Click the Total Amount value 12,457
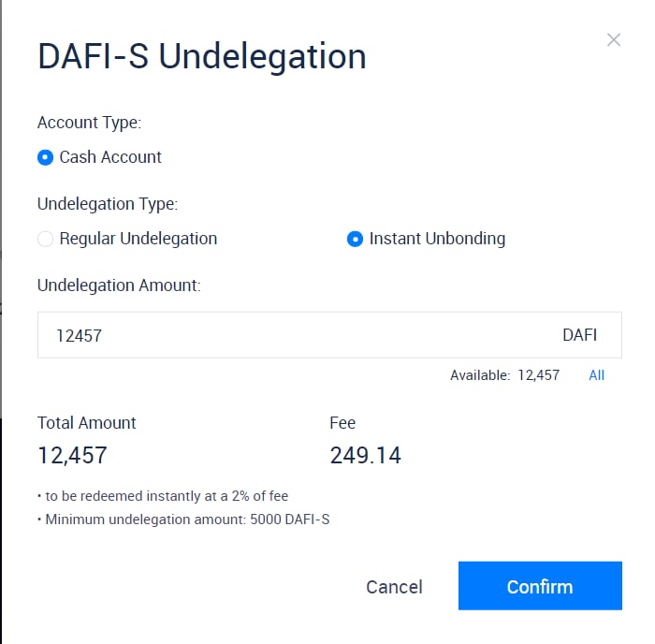The height and width of the screenshot is (644, 655). click(x=72, y=455)
